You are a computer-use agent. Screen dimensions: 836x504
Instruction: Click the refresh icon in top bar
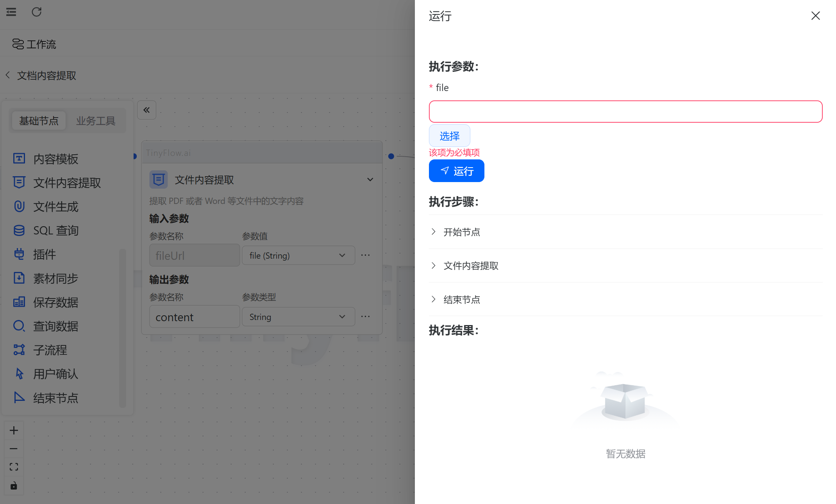(36, 12)
